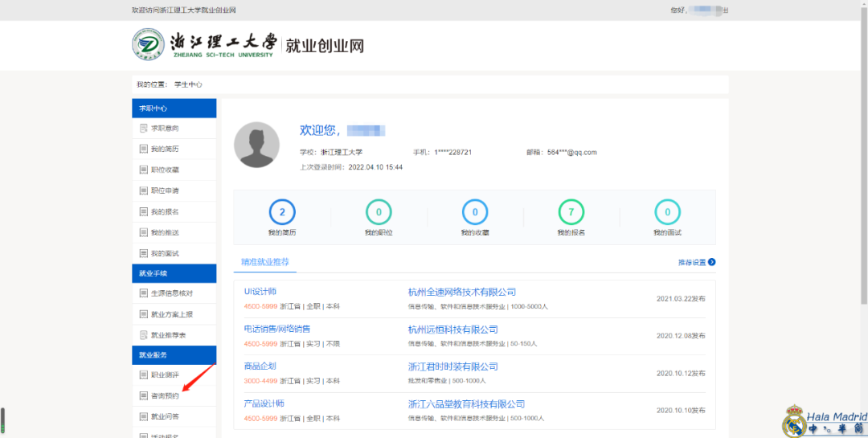Click the 我的报名 circle showing 7

pos(571,212)
